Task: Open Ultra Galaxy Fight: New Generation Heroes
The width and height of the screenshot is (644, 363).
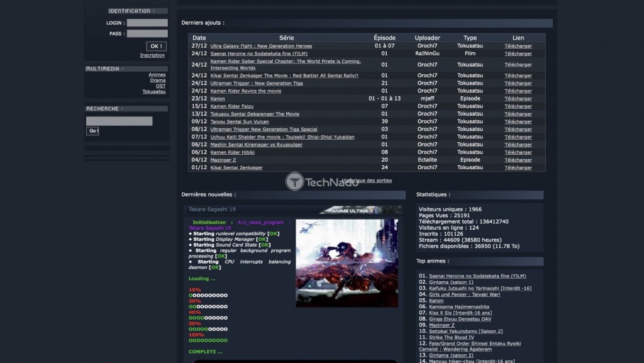Action: pyautogui.click(x=261, y=46)
